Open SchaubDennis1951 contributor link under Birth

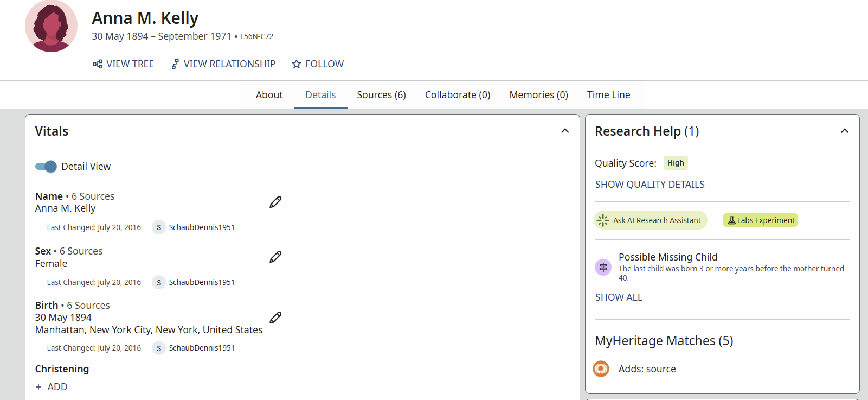click(x=202, y=348)
